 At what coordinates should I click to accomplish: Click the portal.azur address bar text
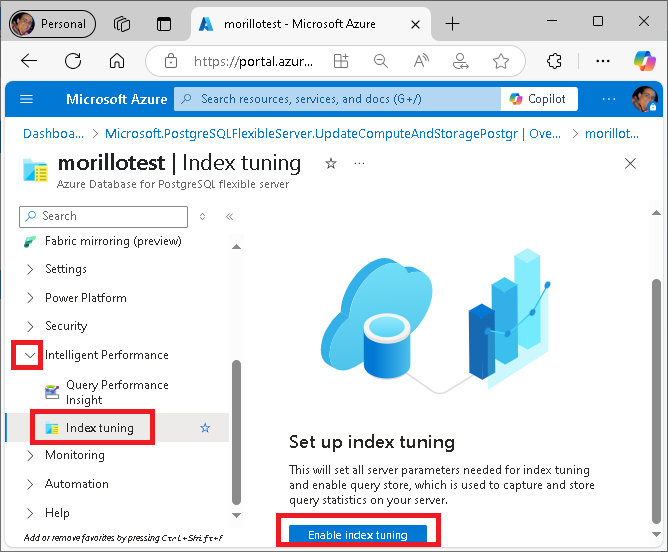[x=253, y=61]
